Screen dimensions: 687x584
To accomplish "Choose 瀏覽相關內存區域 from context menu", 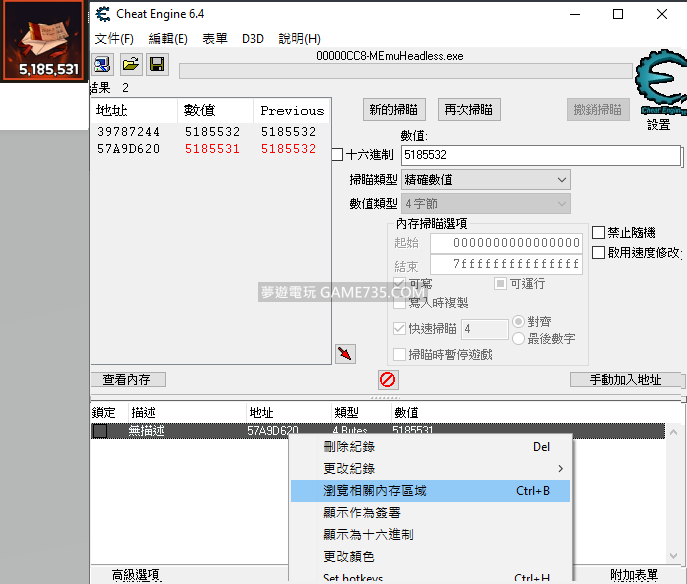I will 430,491.
